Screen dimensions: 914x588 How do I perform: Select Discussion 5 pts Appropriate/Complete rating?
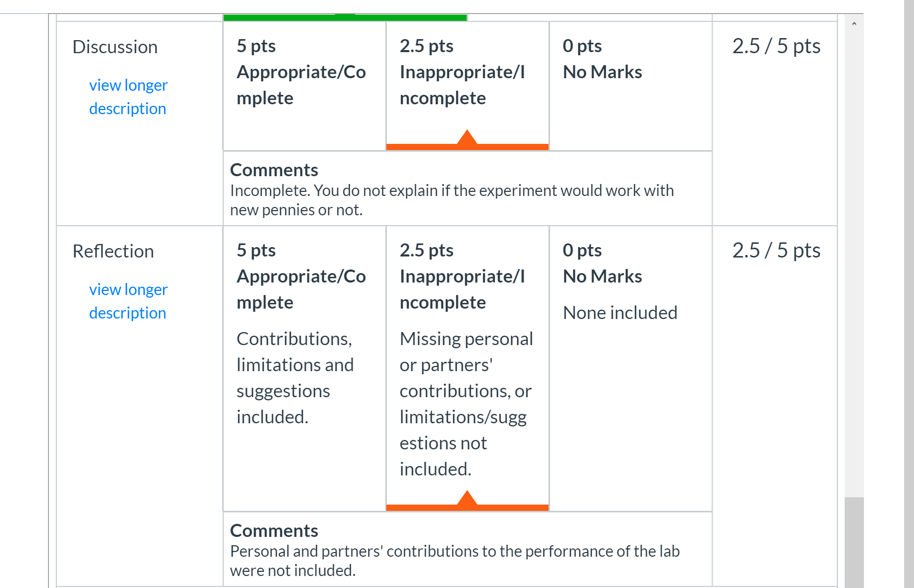tap(304, 86)
